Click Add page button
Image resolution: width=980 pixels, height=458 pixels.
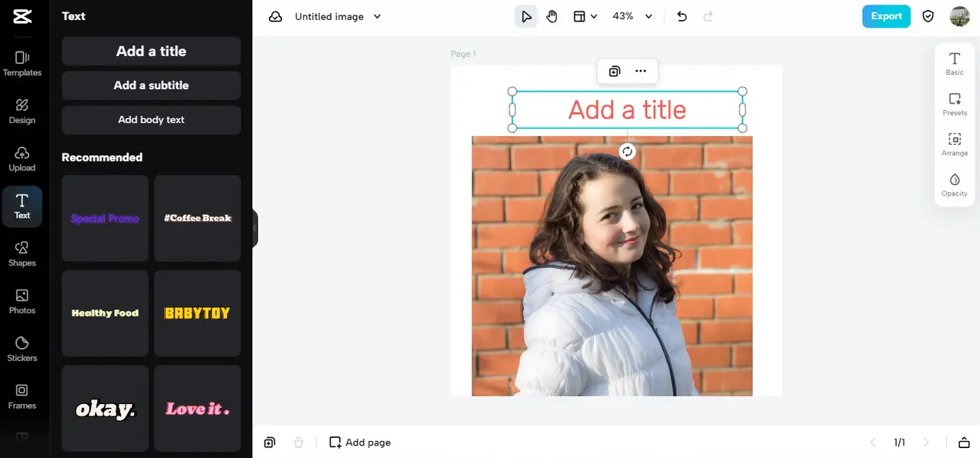(360, 443)
